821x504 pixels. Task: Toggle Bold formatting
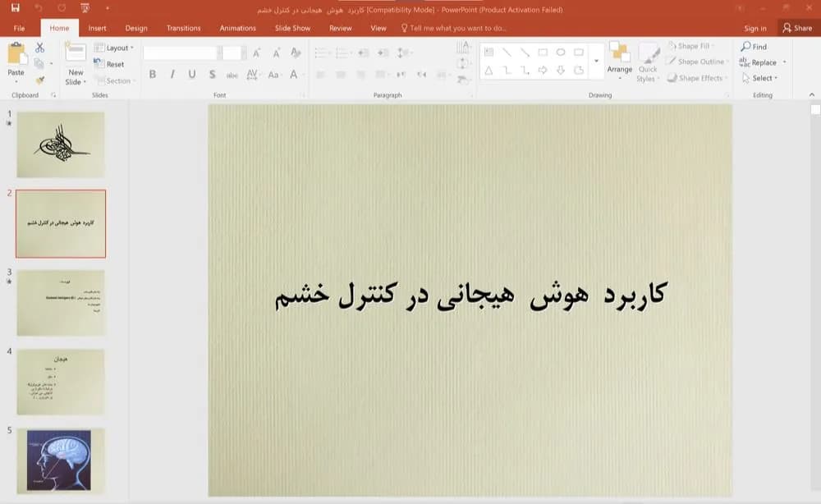[x=153, y=75]
